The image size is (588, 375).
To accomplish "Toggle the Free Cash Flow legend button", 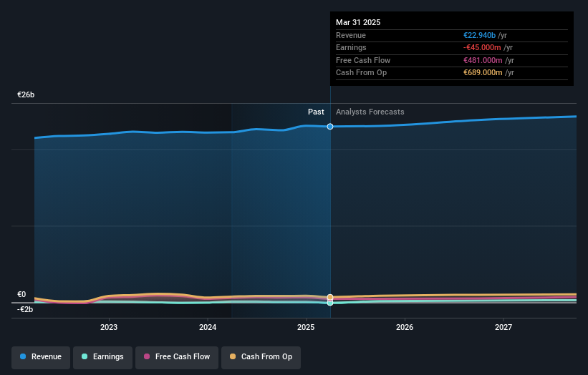I will (x=177, y=357).
